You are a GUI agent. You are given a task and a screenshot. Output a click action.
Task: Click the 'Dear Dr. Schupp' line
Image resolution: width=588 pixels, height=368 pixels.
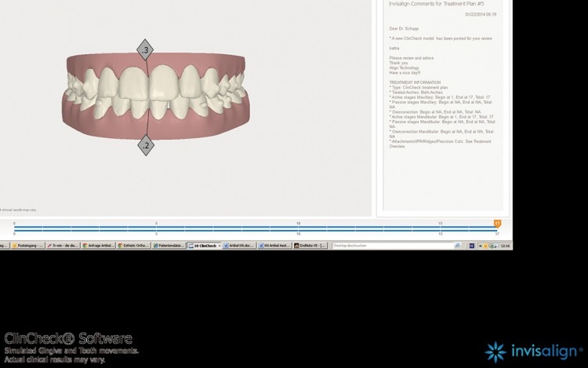click(404, 28)
